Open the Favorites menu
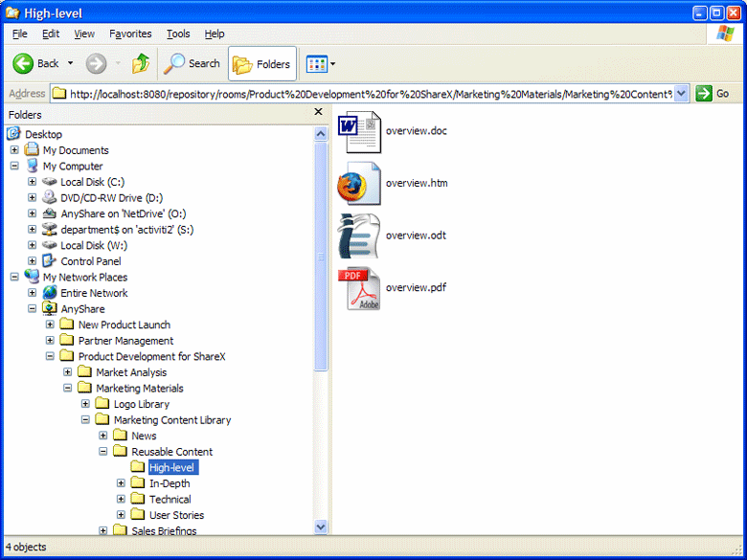The width and height of the screenshot is (747, 560). click(130, 34)
